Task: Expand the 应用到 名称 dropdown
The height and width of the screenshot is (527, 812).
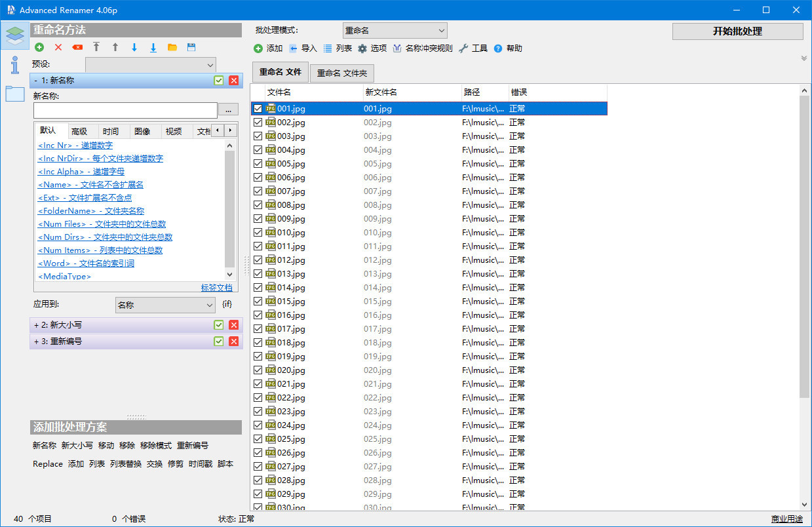Action: [x=165, y=305]
